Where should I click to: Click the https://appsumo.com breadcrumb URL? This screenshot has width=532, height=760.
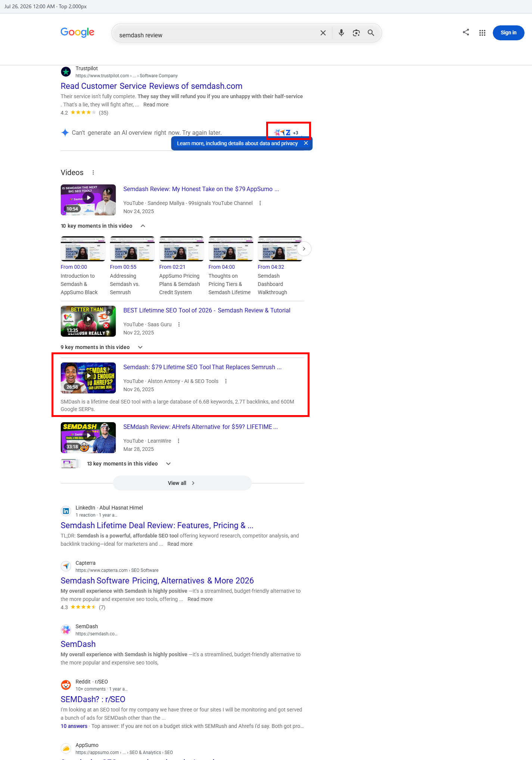click(124, 753)
